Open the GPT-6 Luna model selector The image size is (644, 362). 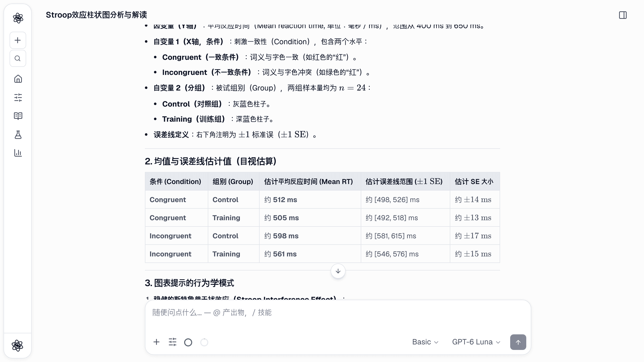476,342
